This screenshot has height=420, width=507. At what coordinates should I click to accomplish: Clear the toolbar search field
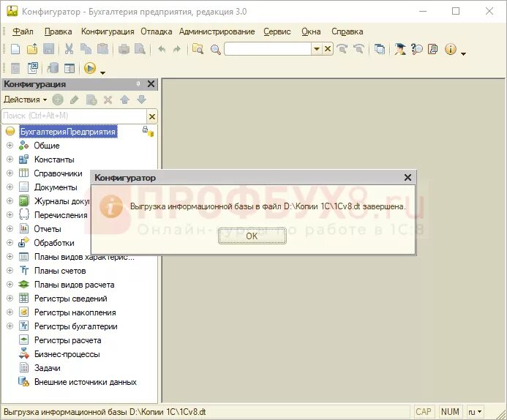328,49
